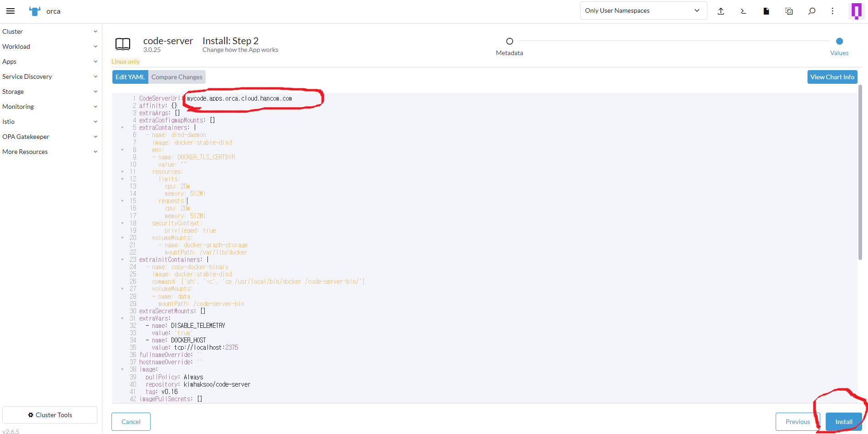Click the version v2.6.5 text
868x434 pixels.
pyautogui.click(x=11, y=431)
